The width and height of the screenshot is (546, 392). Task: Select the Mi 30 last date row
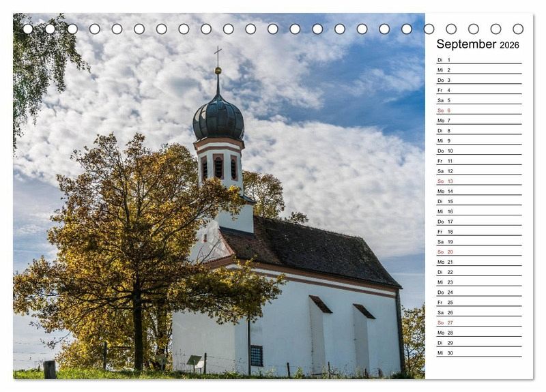click(x=478, y=352)
